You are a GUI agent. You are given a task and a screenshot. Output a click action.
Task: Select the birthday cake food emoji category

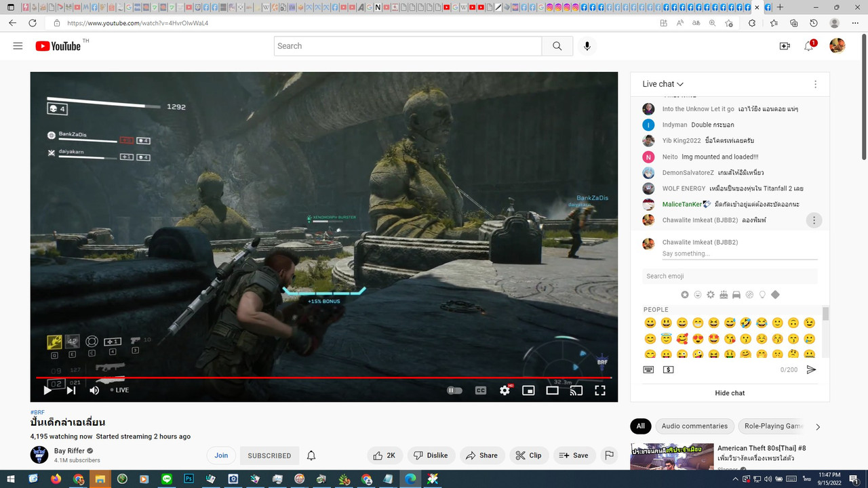pos(724,295)
